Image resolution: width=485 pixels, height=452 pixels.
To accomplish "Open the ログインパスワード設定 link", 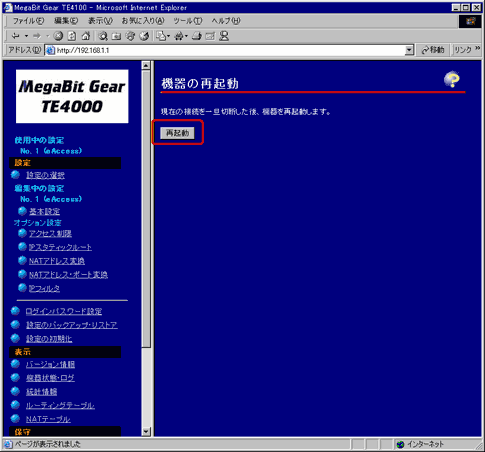I will tap(64, 311).
